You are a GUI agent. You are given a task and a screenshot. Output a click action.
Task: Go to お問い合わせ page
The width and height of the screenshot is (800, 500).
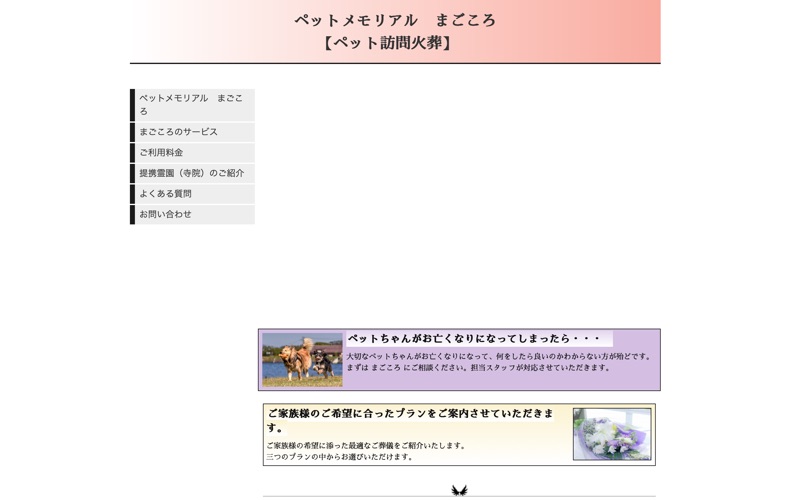(192, 214)
